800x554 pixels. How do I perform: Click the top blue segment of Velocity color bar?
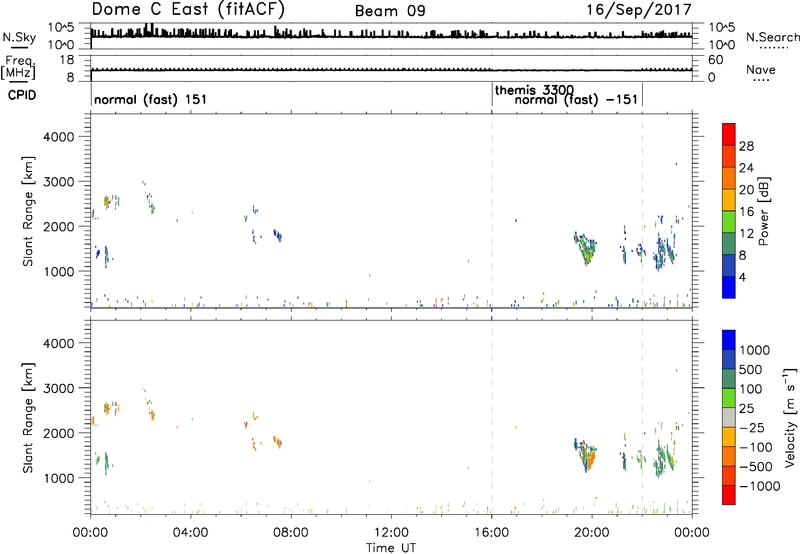point(729,340)
